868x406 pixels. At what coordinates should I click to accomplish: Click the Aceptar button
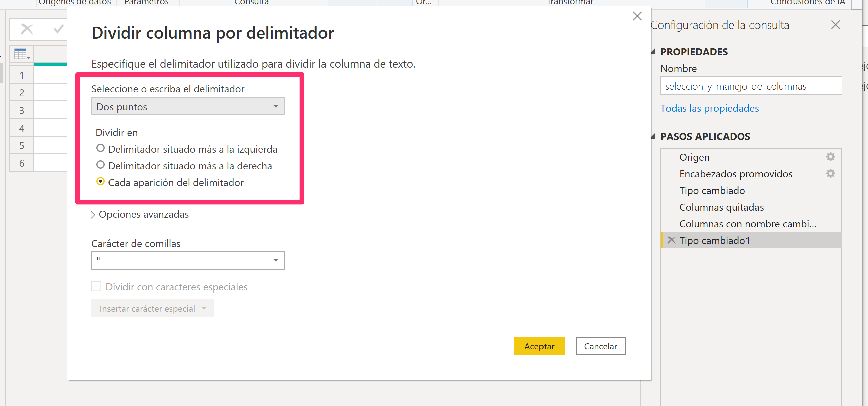click(x=539, y=346)
